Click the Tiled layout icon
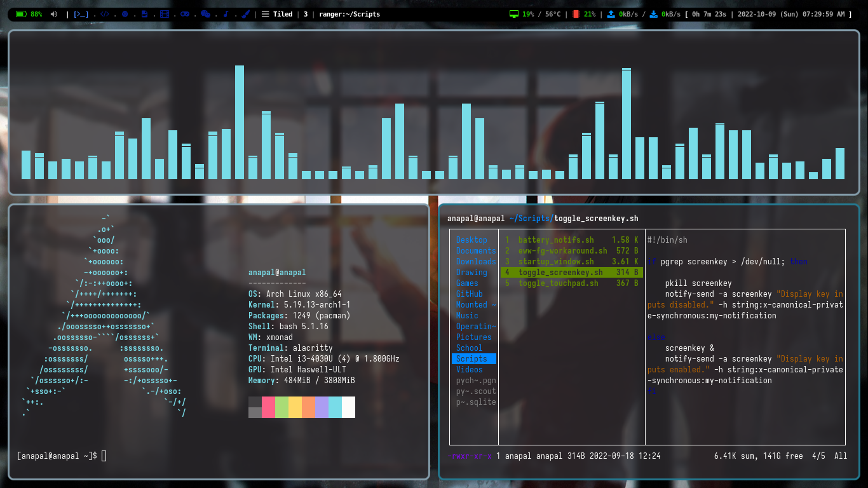This screenshot has width=868, height=488. pyautogui.click(x=266, y=14)
